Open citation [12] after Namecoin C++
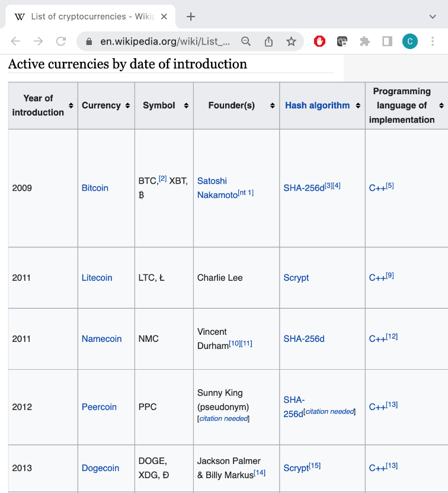This screenshot has width=448, height=493. (392, 337)
